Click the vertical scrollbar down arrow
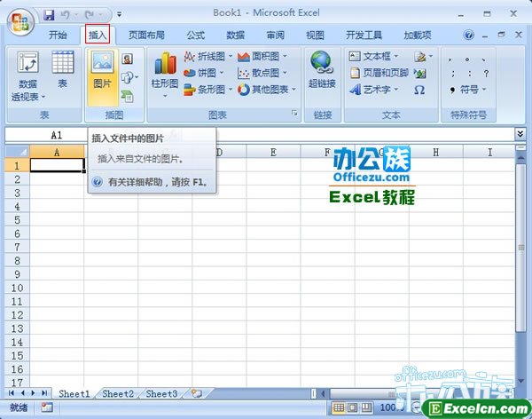This screenshot has height=419, width=532. pyautogui.click(x=520, y=381)
